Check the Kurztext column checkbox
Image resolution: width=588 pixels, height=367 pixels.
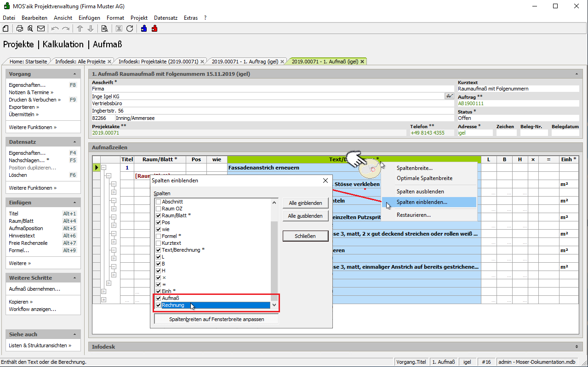(158, 243)
